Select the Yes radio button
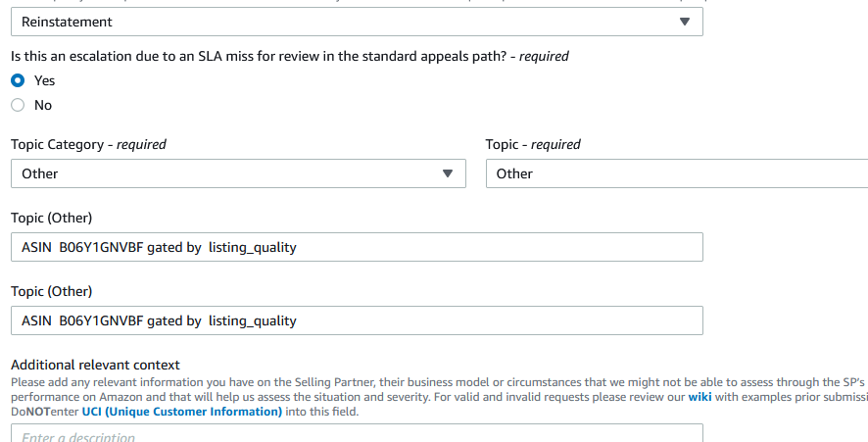 pos(18,80)
